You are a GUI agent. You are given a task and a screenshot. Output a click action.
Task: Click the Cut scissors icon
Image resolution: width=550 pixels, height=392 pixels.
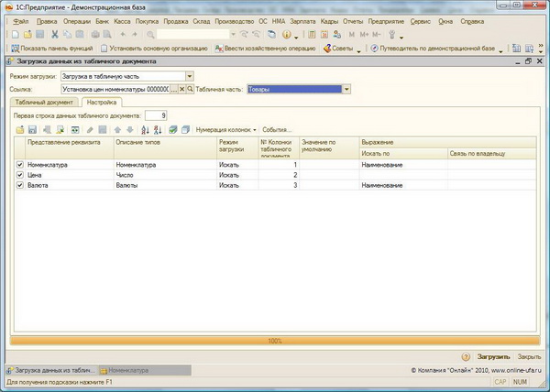click(x=55, y=34)
